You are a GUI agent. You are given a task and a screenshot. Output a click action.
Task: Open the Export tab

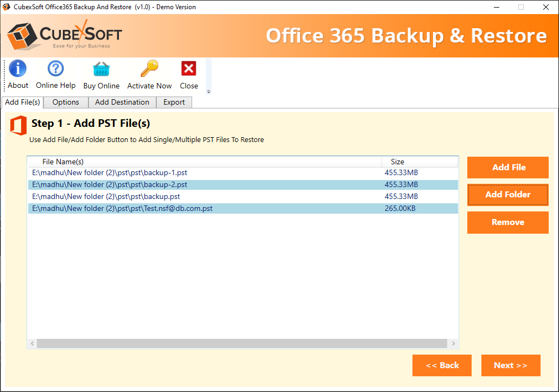[174, 102]
